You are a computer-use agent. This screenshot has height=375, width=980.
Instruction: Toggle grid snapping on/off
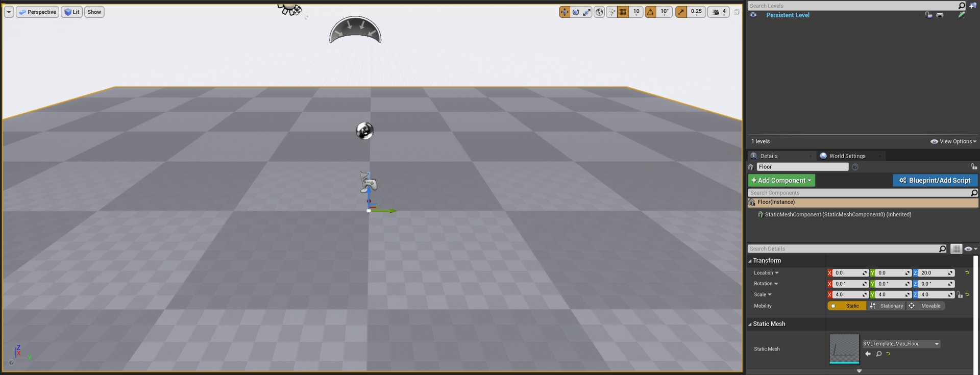[x=623, y=12]
